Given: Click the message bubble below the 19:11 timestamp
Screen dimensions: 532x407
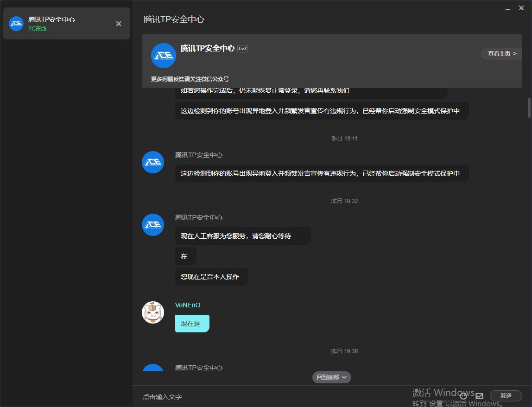Looking at the screenshot, I should (x=322, y=173).
